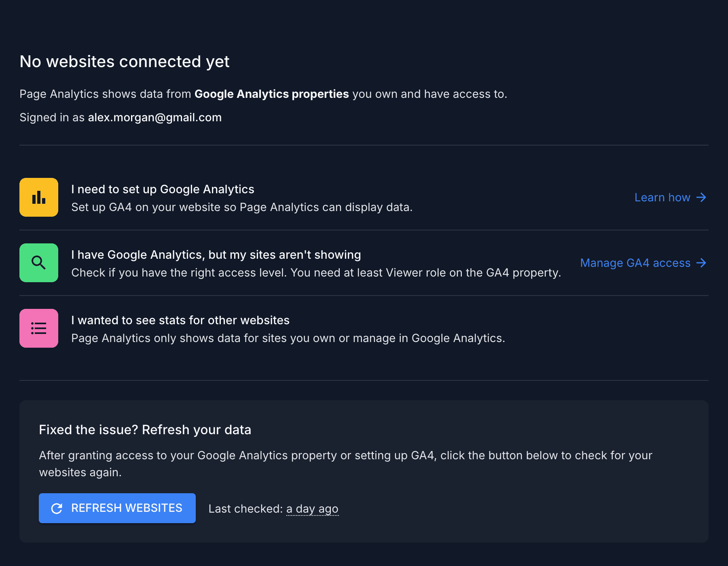Click the 'Check if you have the right access level' text
The width and height of the screenshot is (728, 566).
pos(316,272)
